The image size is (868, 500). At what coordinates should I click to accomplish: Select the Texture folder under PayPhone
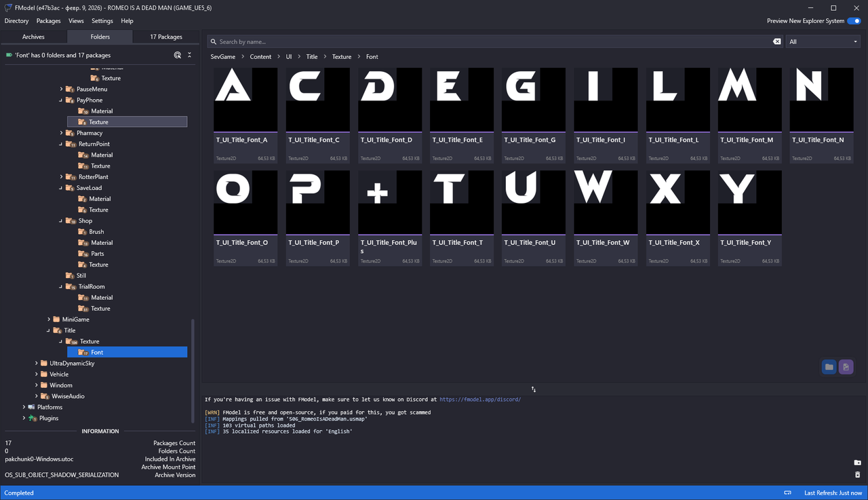pyautogui.click(x=127, y=122)
